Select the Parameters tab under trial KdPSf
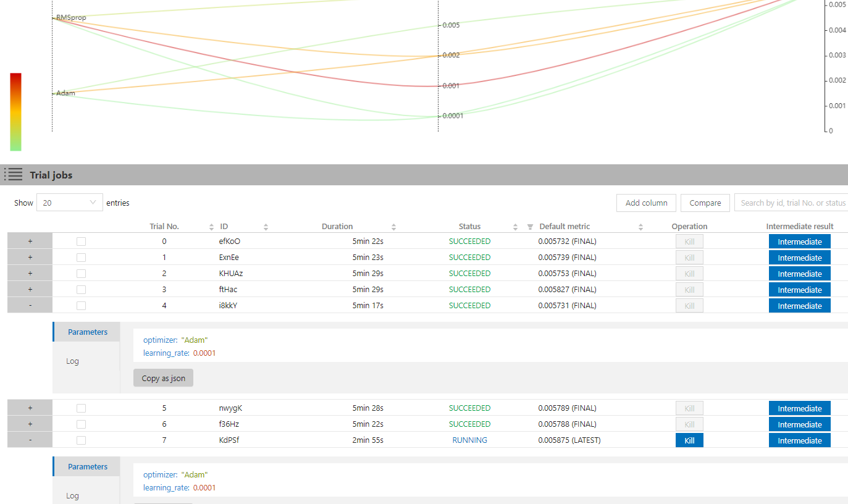Image resolution: width=848 pixels, height=504 pixels. click(87, 466)
